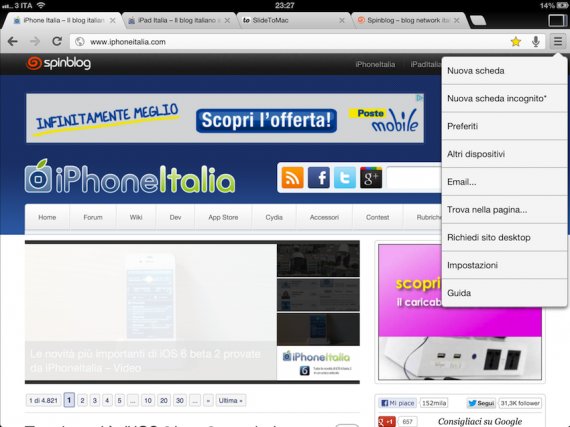Open the RSS feed orange icon
This screenshot has width=570, height=427.
292,177
